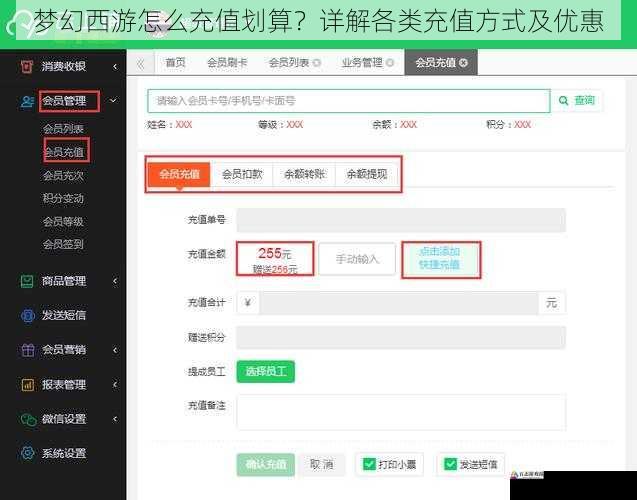Click the green 选择员工 button
The height and width of the screenshot is (500, 637).
click(266, 371)
